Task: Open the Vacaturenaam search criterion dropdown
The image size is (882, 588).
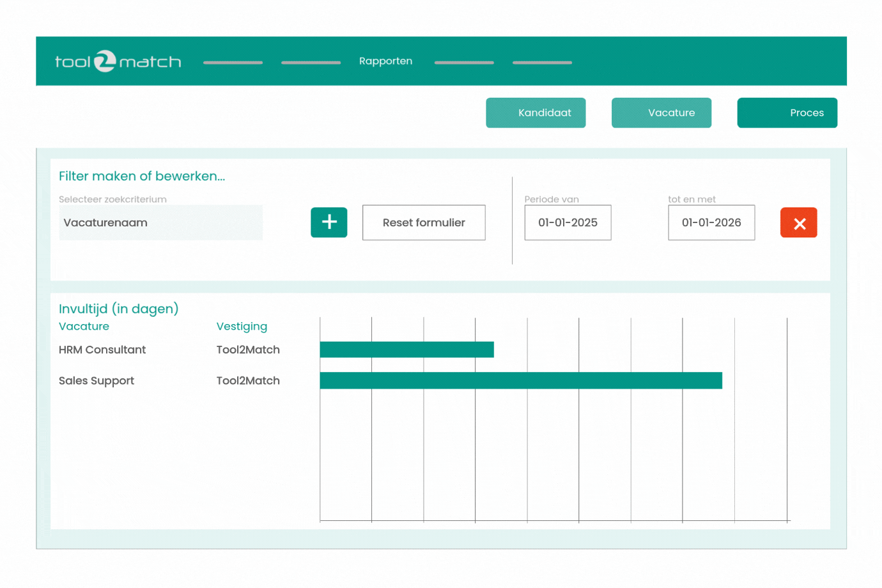Action: coord(160,223)
